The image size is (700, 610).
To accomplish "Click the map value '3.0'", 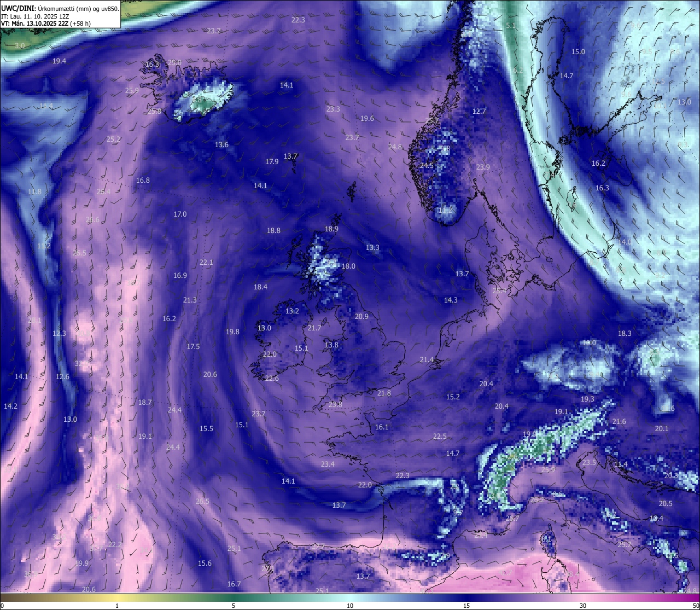I will (x=20, y=45).
